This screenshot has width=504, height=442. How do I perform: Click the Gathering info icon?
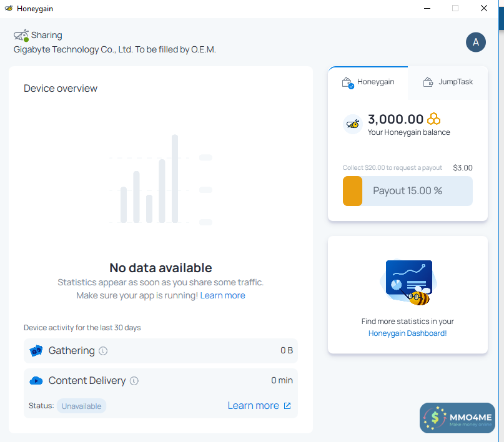(103, 351)
